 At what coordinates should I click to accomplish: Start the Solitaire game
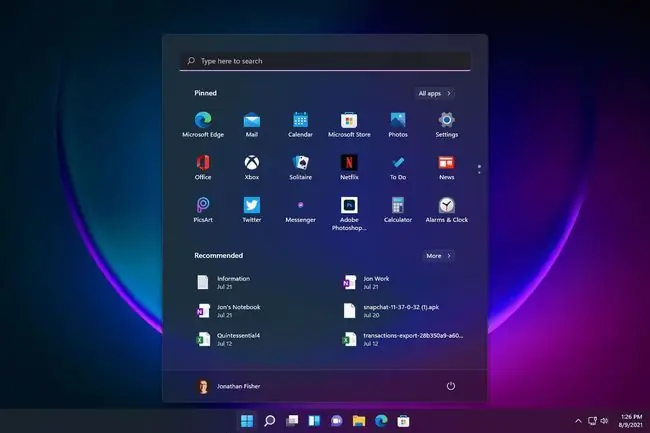pos(300,167)
